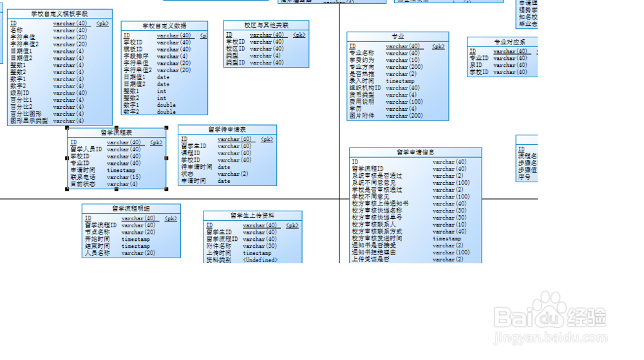Click 校方审核上传通知书 in 留学申请信息

coord(381,204)
